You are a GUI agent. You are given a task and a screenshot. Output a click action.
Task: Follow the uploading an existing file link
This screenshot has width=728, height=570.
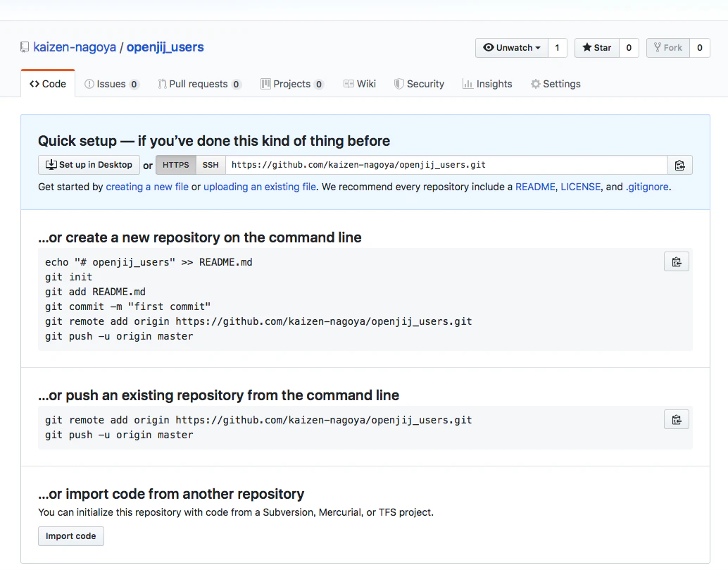click(260, 187)
